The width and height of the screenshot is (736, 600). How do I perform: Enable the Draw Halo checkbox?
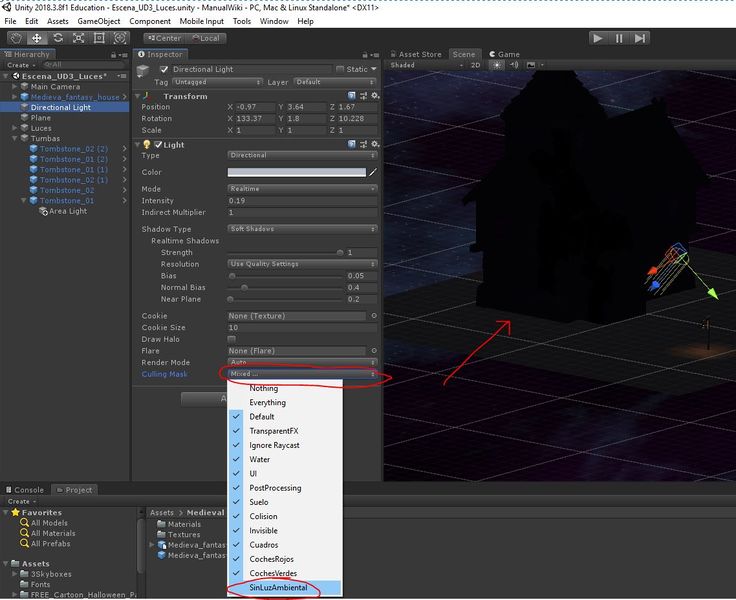coord(231,339)
